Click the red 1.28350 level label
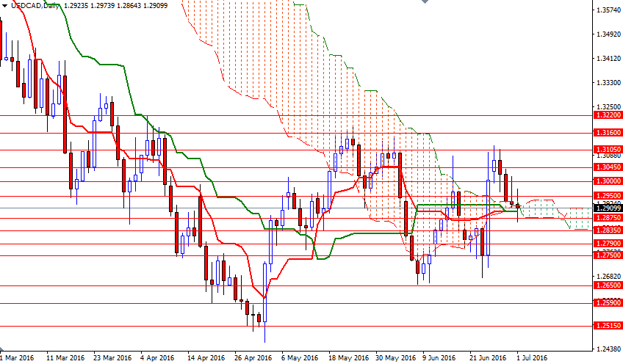 607,230
